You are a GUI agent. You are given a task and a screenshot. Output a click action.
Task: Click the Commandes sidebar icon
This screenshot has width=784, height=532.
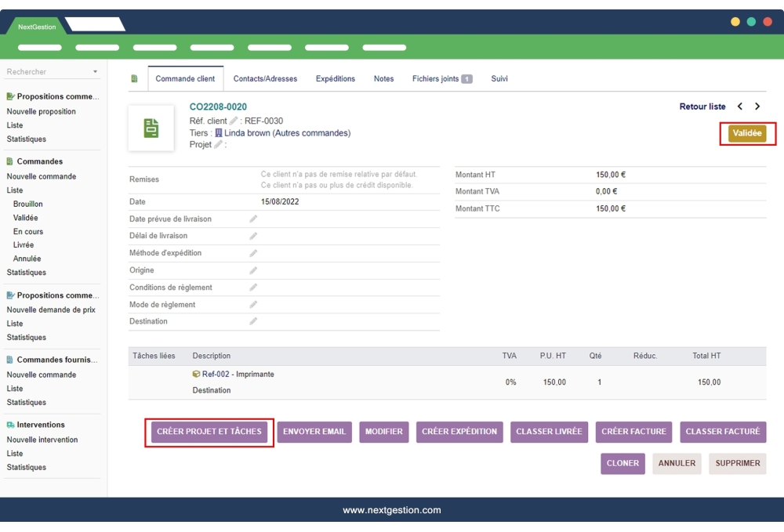9,161
